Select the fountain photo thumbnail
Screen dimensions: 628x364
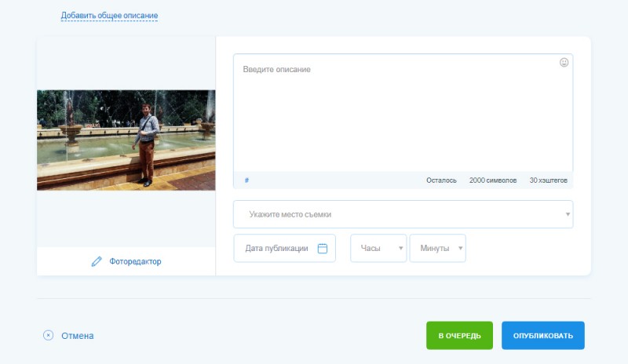click(x=126, y=140)
